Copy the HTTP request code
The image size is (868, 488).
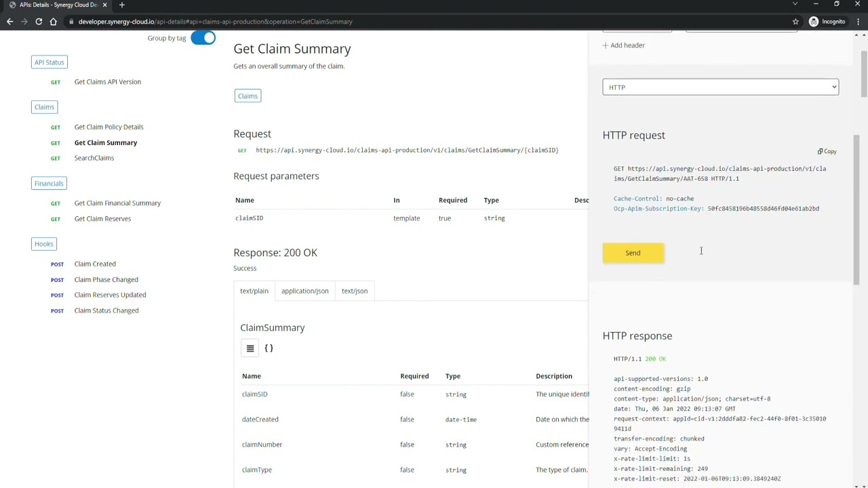click(827, 151)
